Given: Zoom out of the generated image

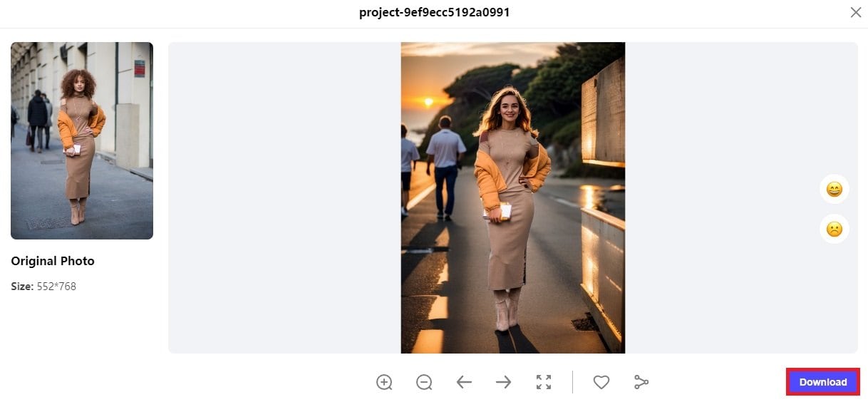Looking at the screenshot, I should pyautogui.click(x=424, y=382).
